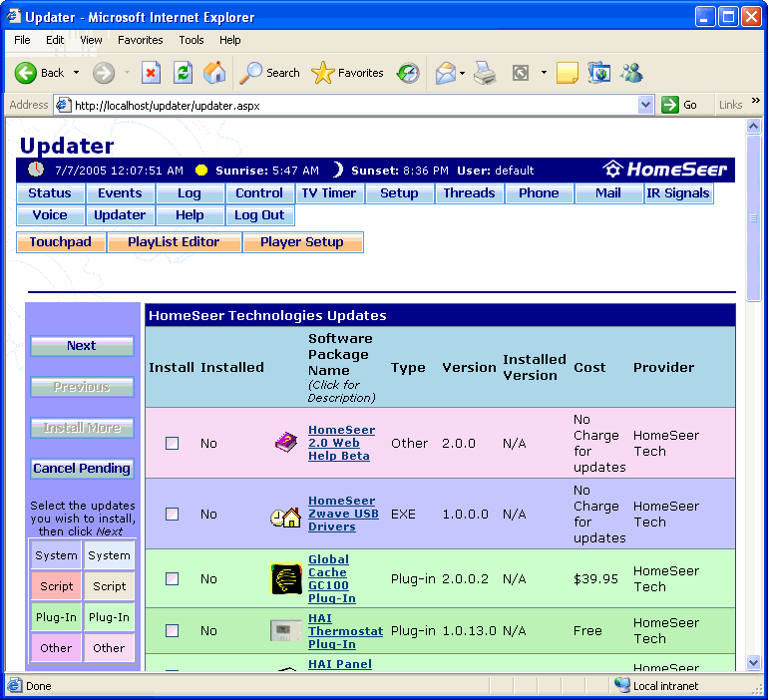Screen dimensions: 768x700
Task: Go to the Home page icon
Action: pyautogui.click(x=214, y=73)
